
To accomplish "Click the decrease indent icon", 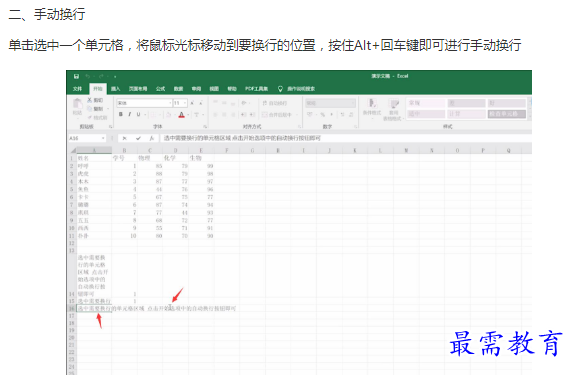I will coord(243,115).
